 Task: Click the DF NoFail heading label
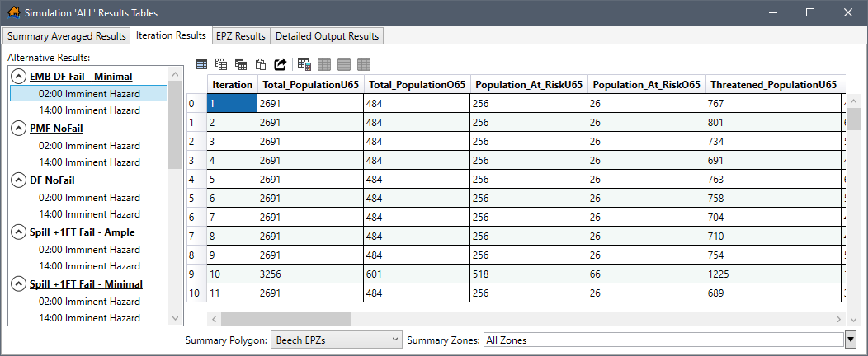coord(52,180)
